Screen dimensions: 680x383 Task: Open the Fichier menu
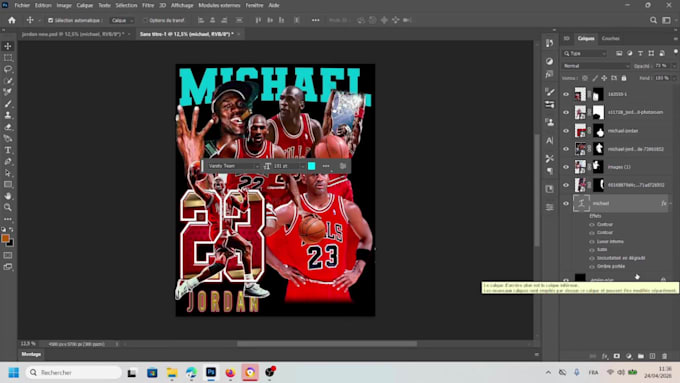(x=22, y=5)
